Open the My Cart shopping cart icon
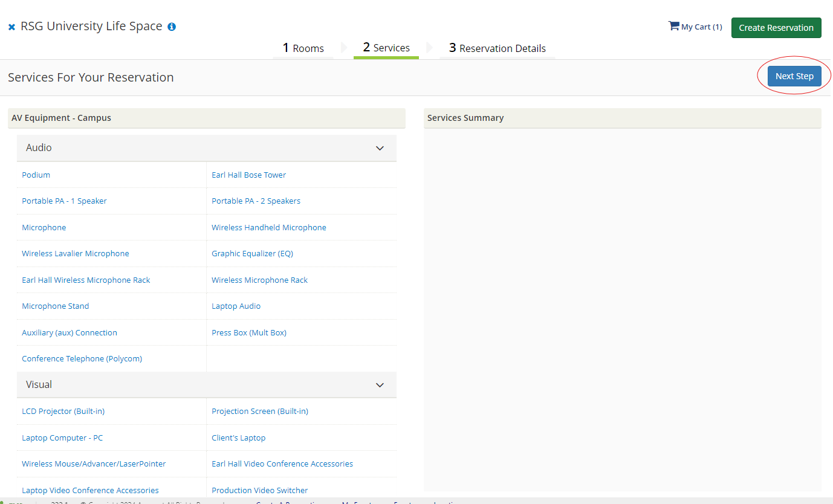The height and width of the screenshot is (504, 833). pos(673,26)
